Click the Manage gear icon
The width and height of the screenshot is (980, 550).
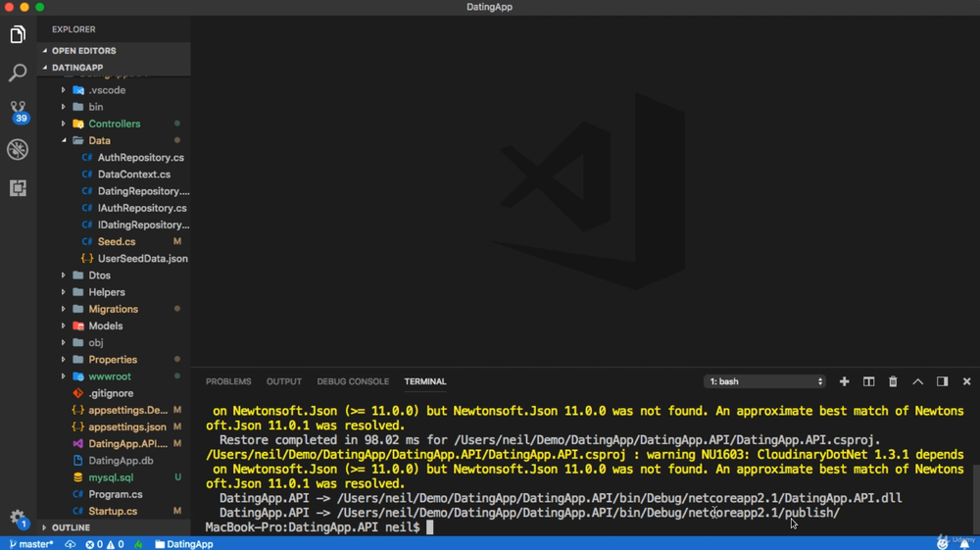pos(17,517)
